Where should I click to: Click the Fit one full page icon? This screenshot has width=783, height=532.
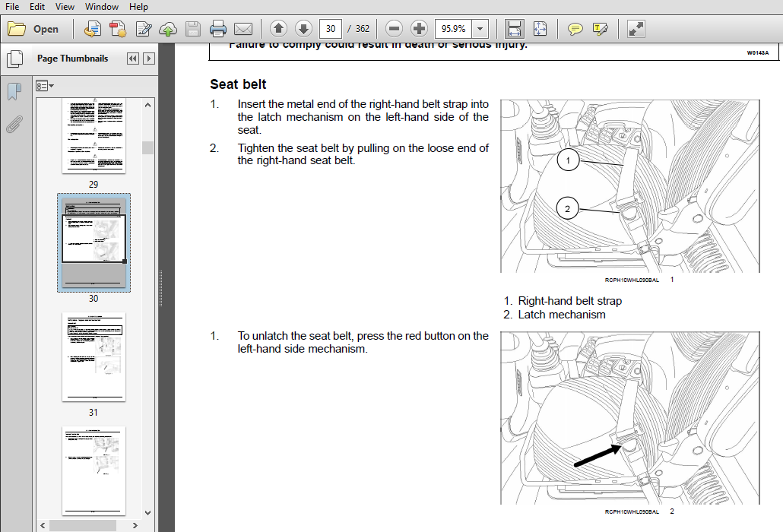point(540,29)
